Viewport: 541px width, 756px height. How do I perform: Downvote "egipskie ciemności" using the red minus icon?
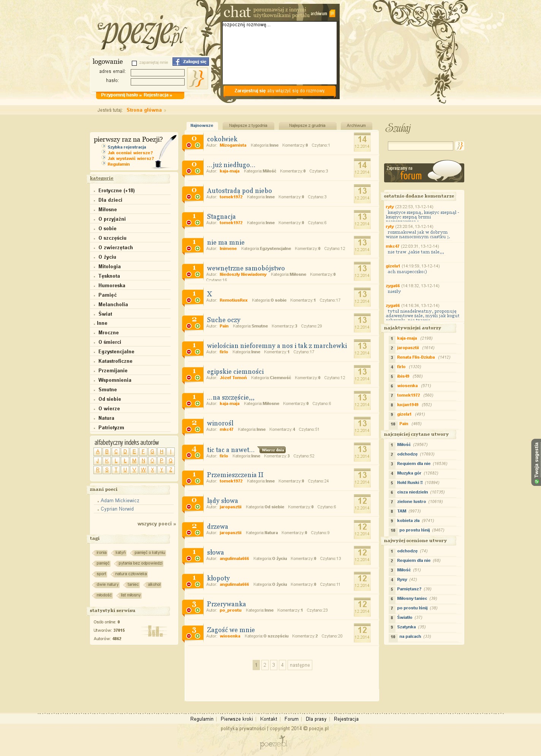pyautogui.click(x=189, y=378)
